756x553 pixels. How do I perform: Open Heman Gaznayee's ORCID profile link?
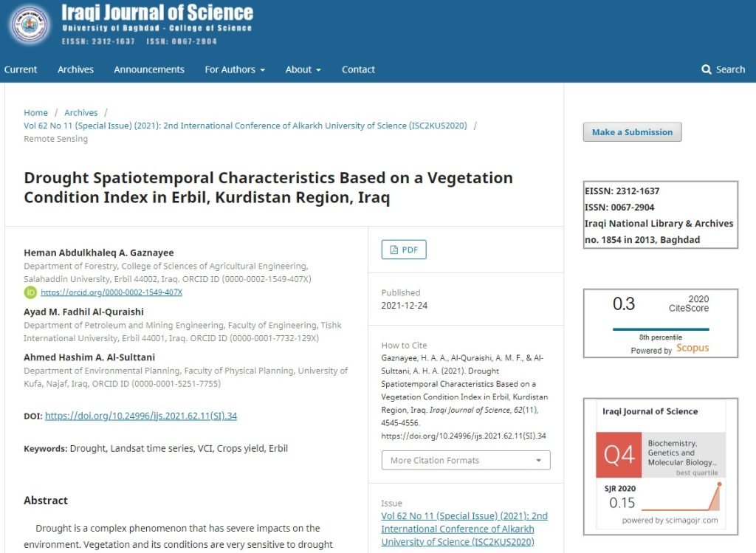pos(111,292)
